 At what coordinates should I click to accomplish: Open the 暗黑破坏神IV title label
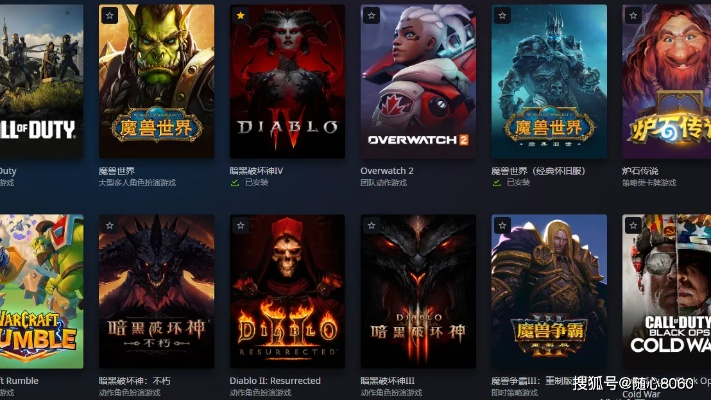click(256, 171)
